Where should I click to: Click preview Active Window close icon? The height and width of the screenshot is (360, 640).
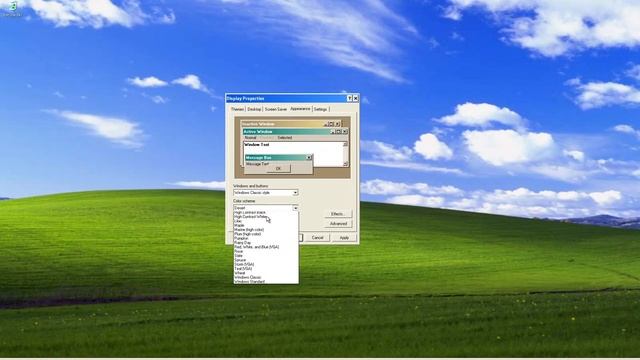click(345, 132)
